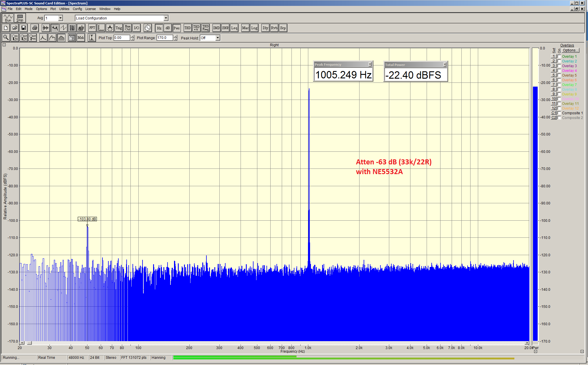Enable the Composite 2 checkbox
588x365 pixels.
point(559,118)
